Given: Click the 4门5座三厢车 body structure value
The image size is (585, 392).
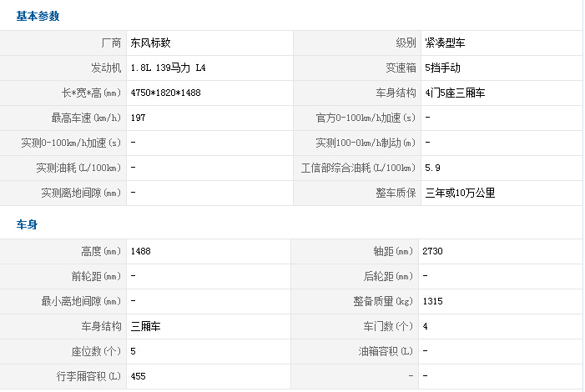Looking at the screenshot, I should (x=455, y=93).
